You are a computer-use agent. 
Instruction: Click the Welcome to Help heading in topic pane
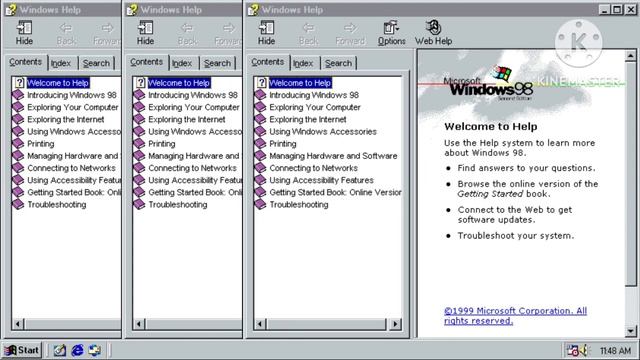(x=491, y=127)
